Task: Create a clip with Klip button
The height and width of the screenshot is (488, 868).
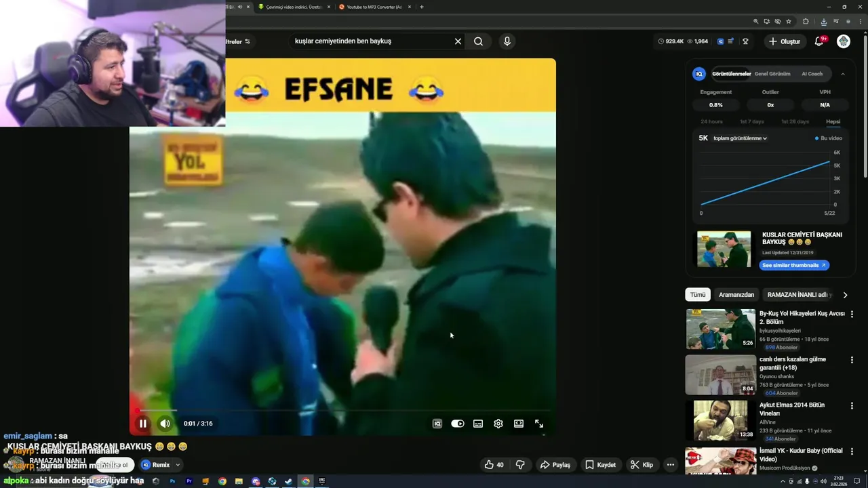Action: (x=642, y=465)
